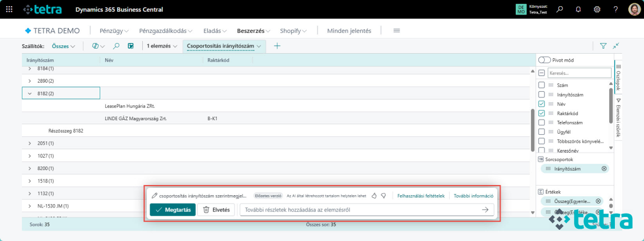Collapse the 8182 (2) group row
This screenshot has width=644, height=241.
[30, 93]
